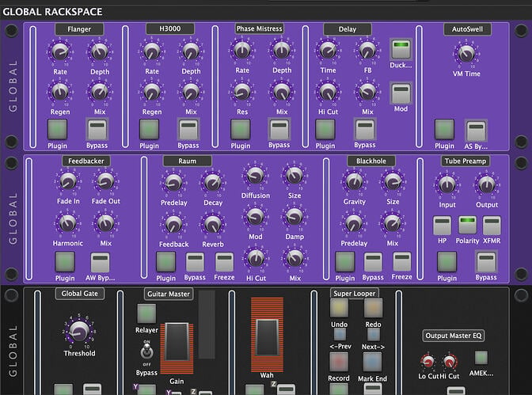532x395 pixels.
Task: Click the Tube Preamp Output knob
Action: [487, 185]
